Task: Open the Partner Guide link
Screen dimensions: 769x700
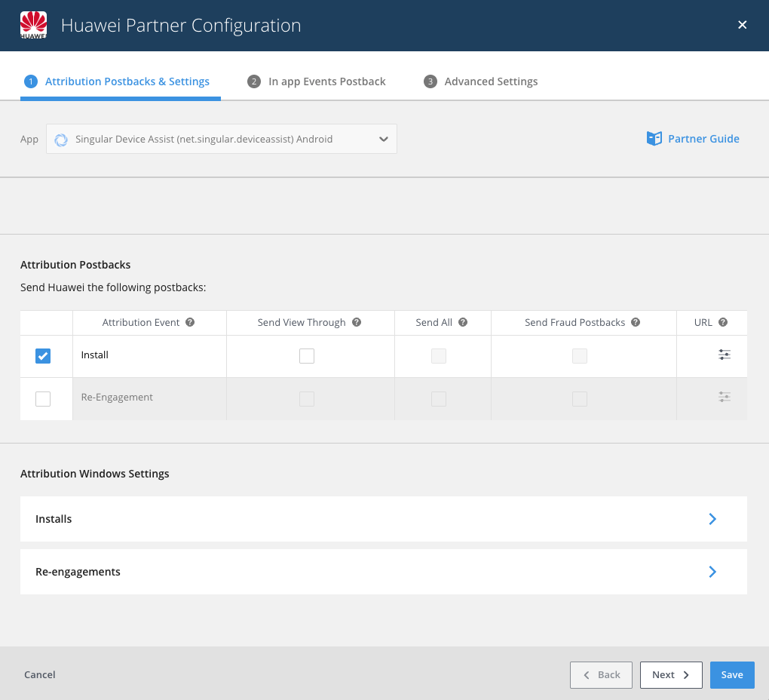Action: click(x=703, y=139)
